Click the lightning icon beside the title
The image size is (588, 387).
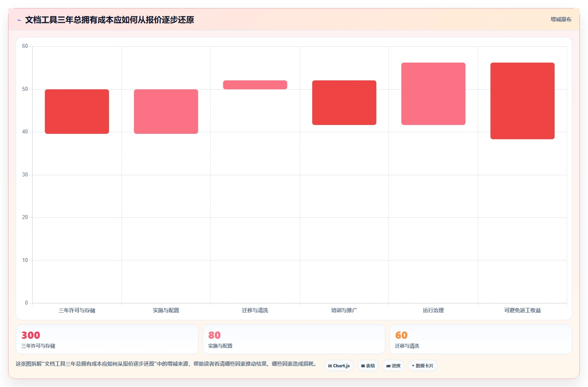(19, 20)
